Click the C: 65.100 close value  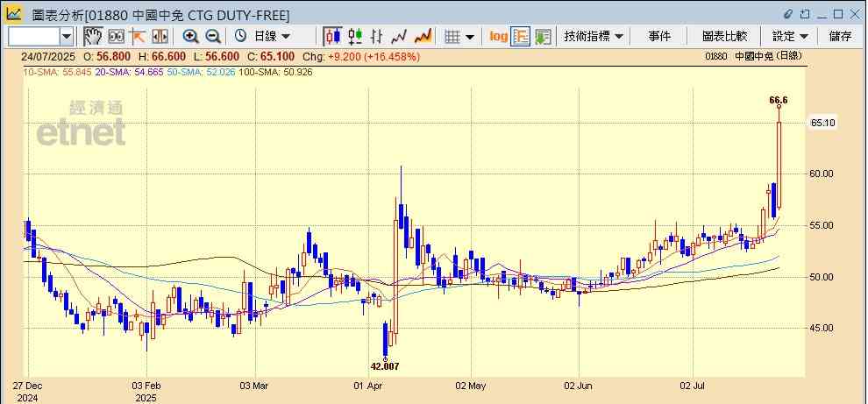271,56
